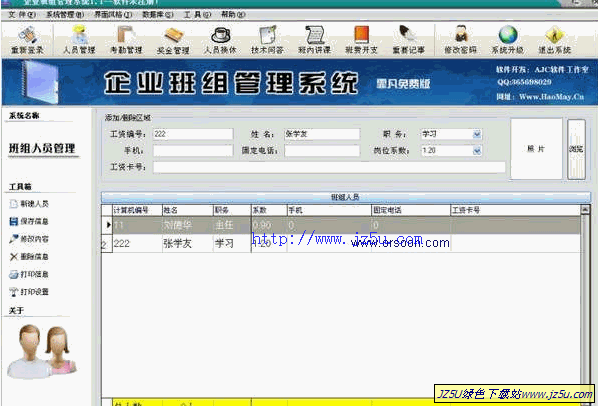598x406 pixels.
Task: Click the 重新登录 re-login toolbar icon
Action: (x=27, y=40)
